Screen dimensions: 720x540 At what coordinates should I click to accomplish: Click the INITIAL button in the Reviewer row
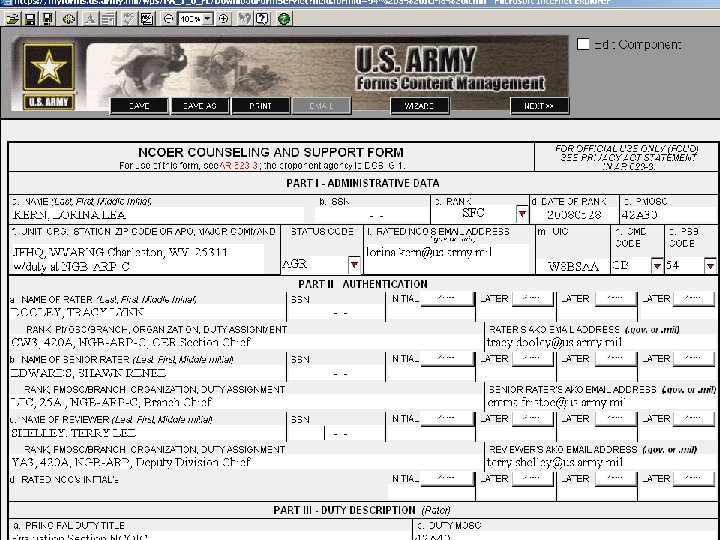tap(447, 419)
